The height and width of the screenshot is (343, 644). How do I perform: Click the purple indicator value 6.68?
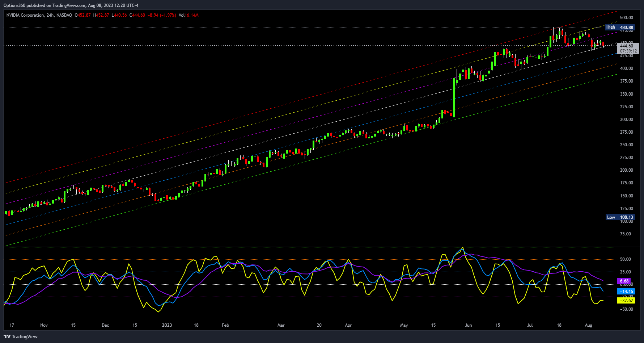624,281
